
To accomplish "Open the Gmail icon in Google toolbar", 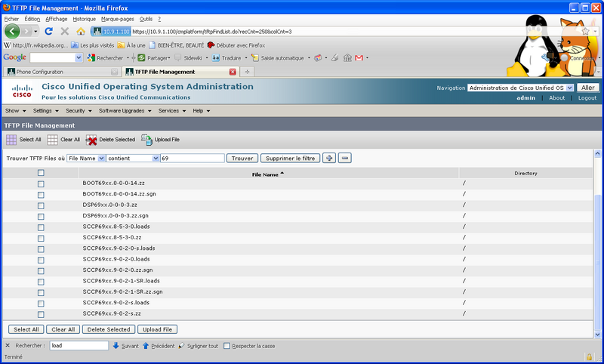I will [359, 58].
